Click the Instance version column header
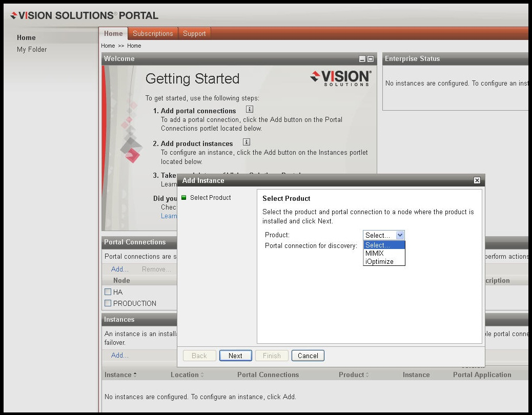Viewport: 532px width, 415px height. coord(416,375)
